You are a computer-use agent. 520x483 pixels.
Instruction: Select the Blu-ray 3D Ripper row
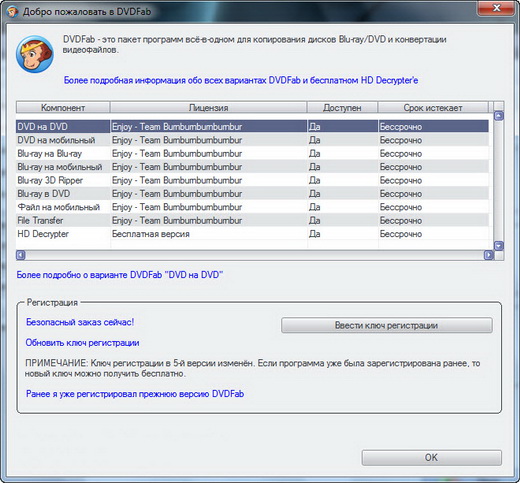[x=252, y=180]
